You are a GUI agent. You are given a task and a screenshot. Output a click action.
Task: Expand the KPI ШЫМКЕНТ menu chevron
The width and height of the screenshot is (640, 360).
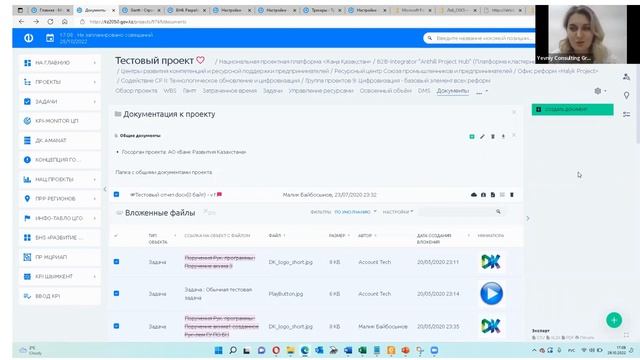[95, 276]
